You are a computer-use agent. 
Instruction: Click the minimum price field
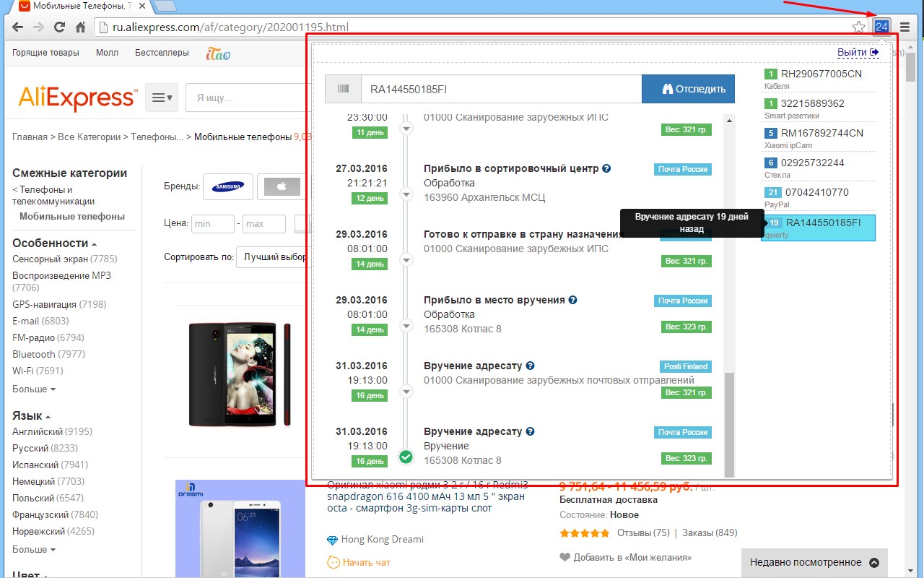point(213,224)
